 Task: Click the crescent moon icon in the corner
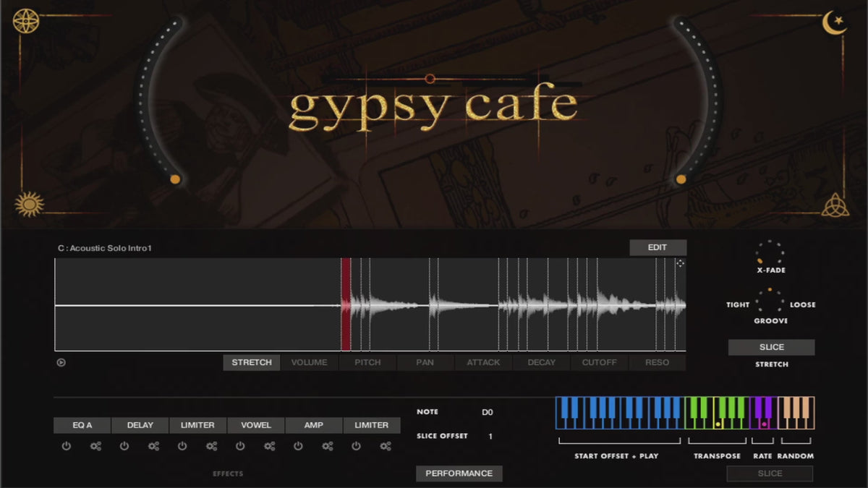pyautogui.click(x=835, y=23)
